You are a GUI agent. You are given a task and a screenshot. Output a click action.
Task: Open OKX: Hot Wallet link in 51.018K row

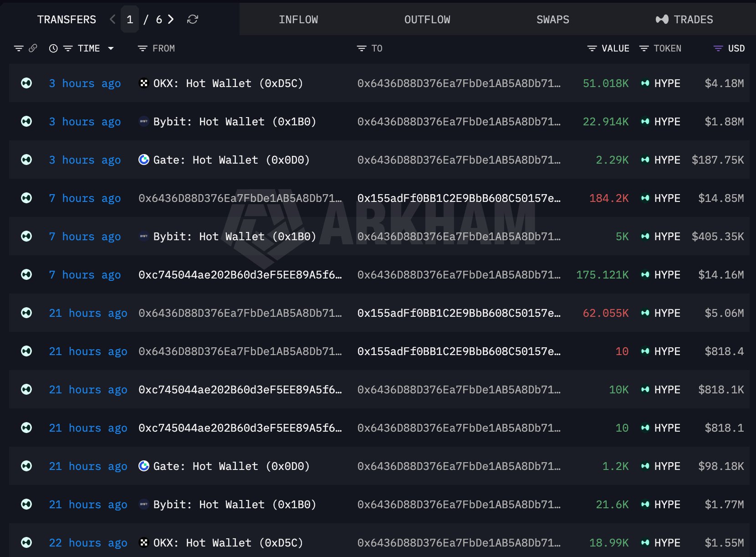pyautogui.click(x=228, y=83)
